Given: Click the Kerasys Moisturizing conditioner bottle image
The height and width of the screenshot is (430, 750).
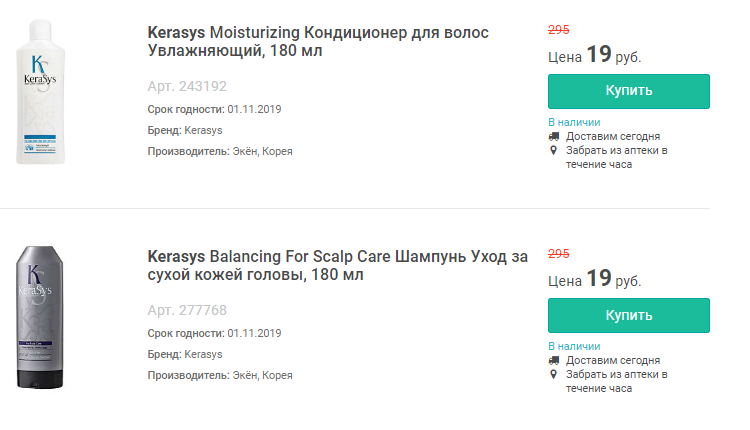Looking at the screenshot, I should pyautogui.click(x=41, y=91).
